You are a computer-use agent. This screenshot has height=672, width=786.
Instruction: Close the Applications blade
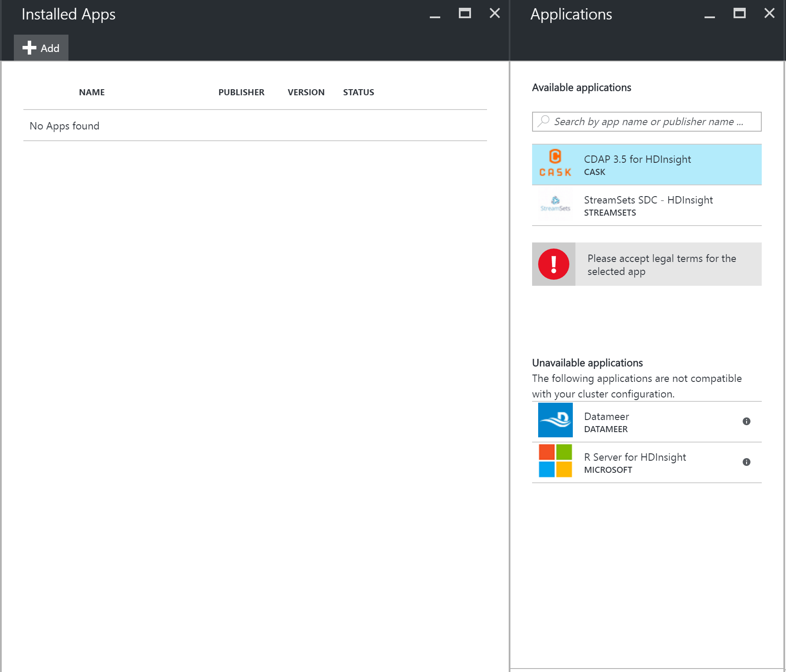coord(770,13)
